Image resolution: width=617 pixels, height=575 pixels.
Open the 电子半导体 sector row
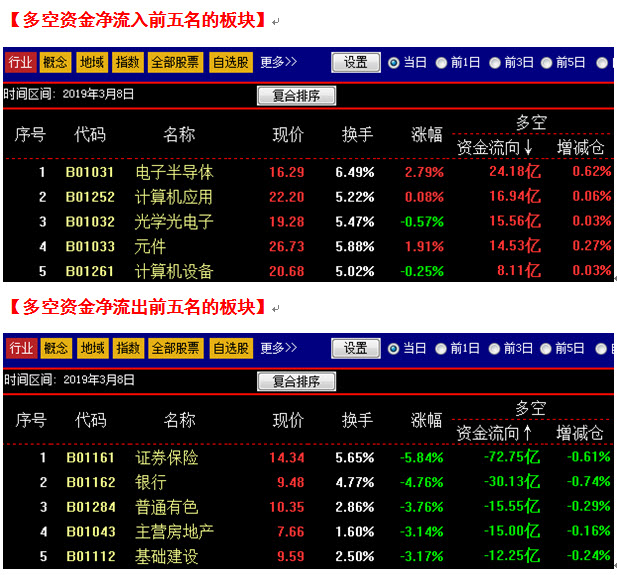(x=174, y=172)
